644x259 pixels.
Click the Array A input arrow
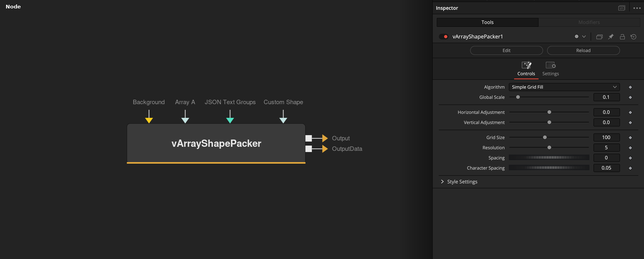coord(185,120)
